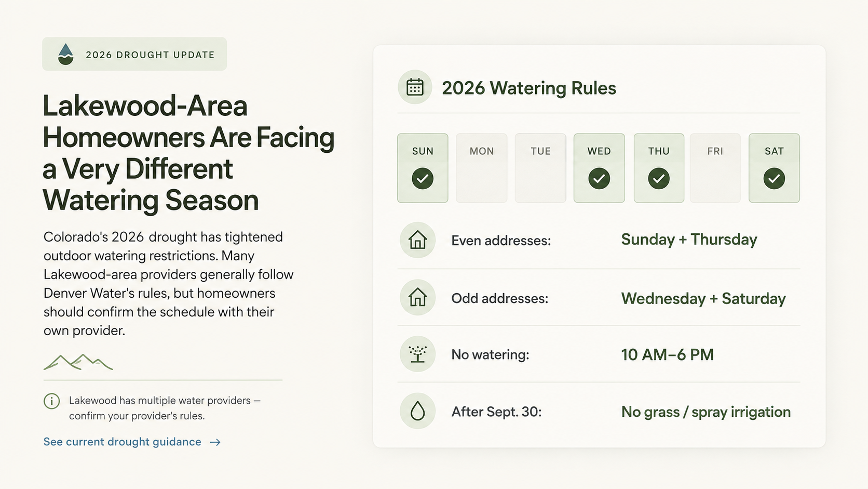Screen dimensions: 868x489
Task: Click the Wednesday + Saturday value
Action: (703, 299)
